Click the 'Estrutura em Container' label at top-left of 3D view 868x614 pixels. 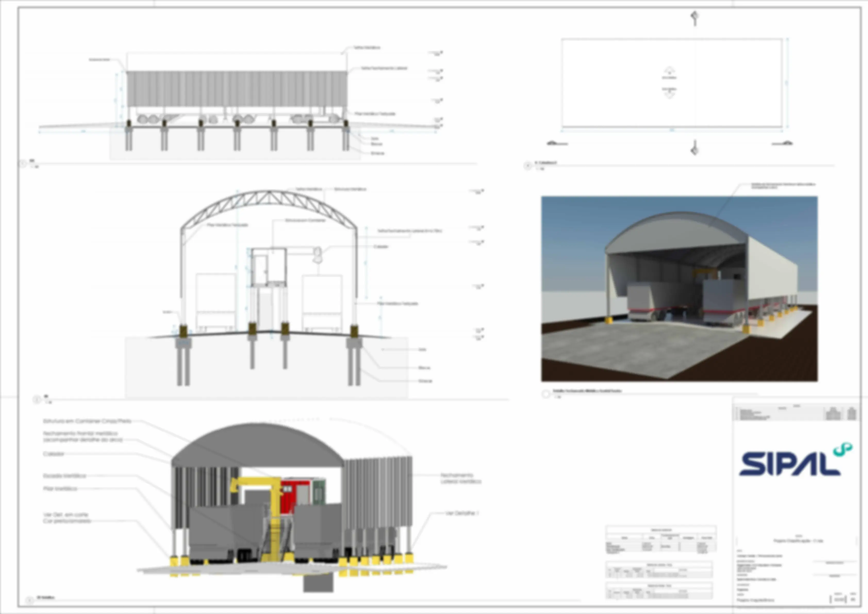tap(87, 421)
